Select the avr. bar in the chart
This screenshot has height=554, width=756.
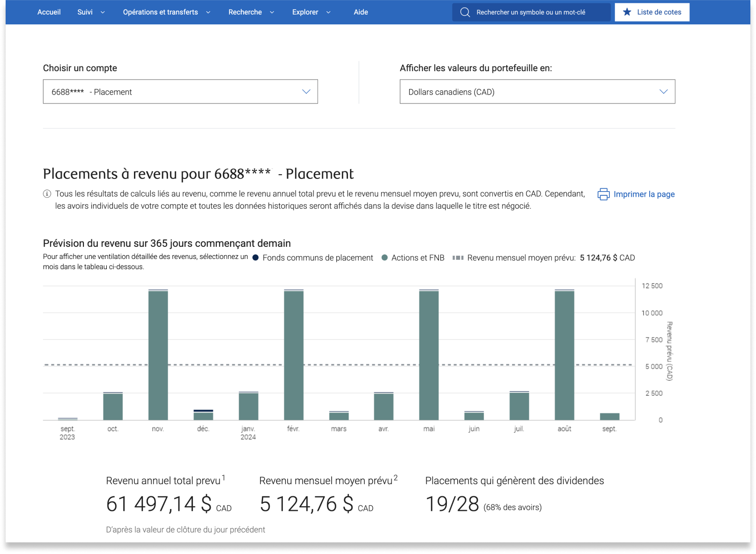pyautogui.click(x=384, y=406)
